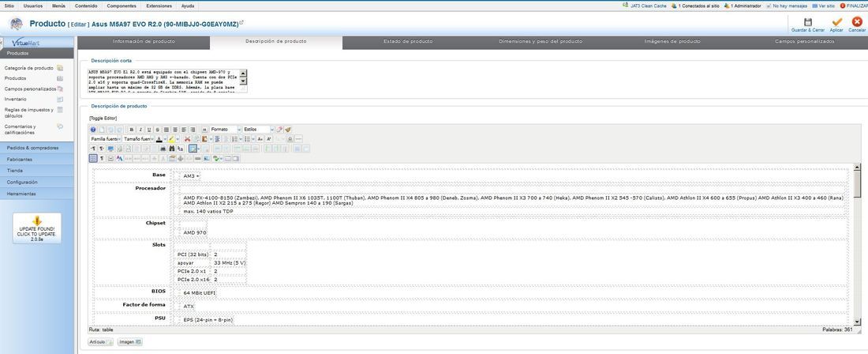The image size is (868, 354).
Task: Select the yellow highlight color button
Action: 171,138
